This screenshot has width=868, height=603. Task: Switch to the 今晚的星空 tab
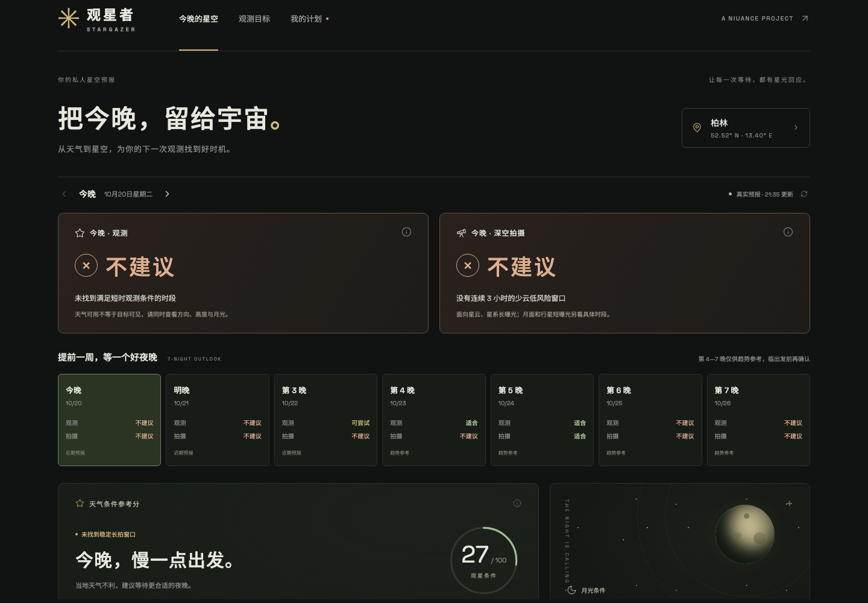198,19
